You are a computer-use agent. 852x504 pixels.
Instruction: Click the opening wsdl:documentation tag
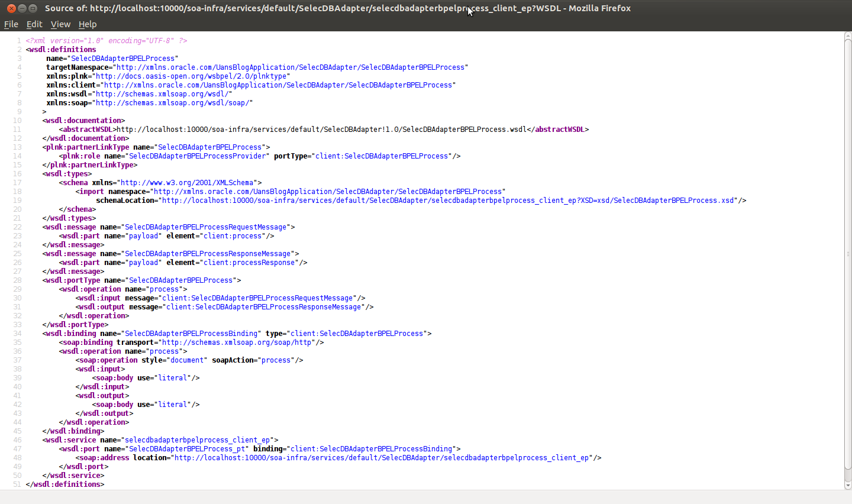click(83, 121)
